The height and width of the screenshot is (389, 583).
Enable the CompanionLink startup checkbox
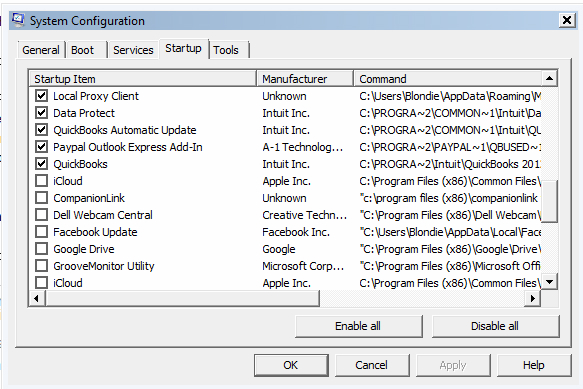(41, 198)
